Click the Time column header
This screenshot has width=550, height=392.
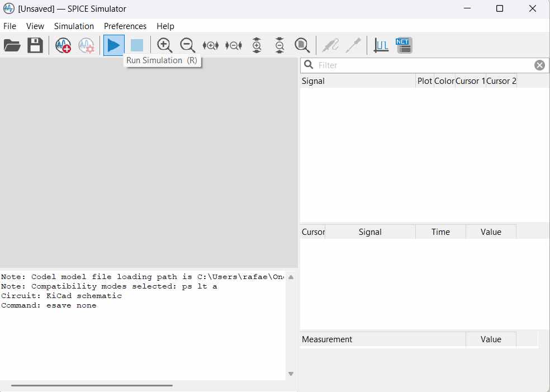tap(440, 232)
